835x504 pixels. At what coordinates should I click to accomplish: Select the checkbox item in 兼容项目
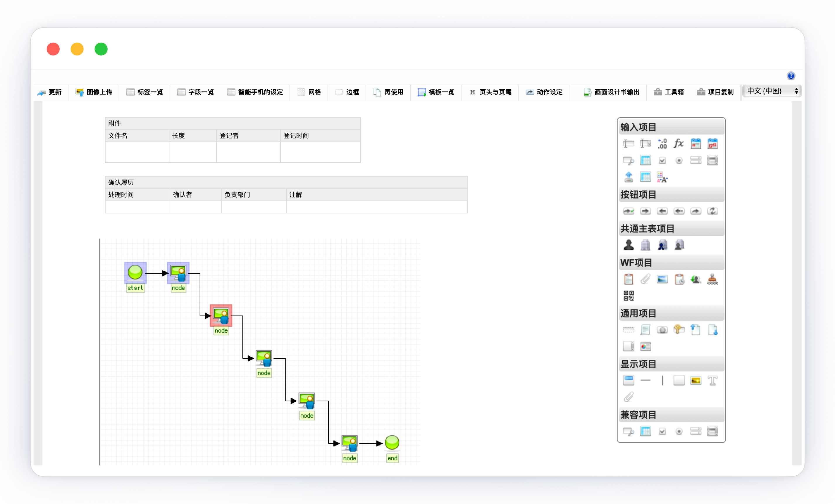click(662, 431)
